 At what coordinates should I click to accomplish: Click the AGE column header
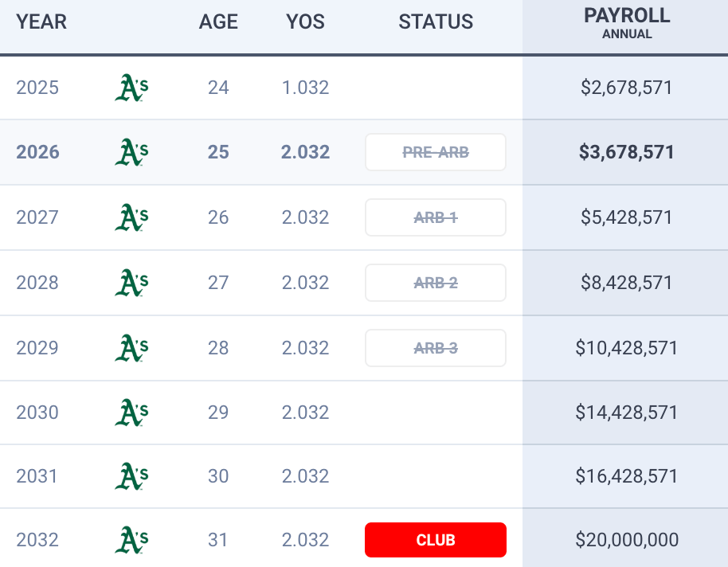coord(218,22)
